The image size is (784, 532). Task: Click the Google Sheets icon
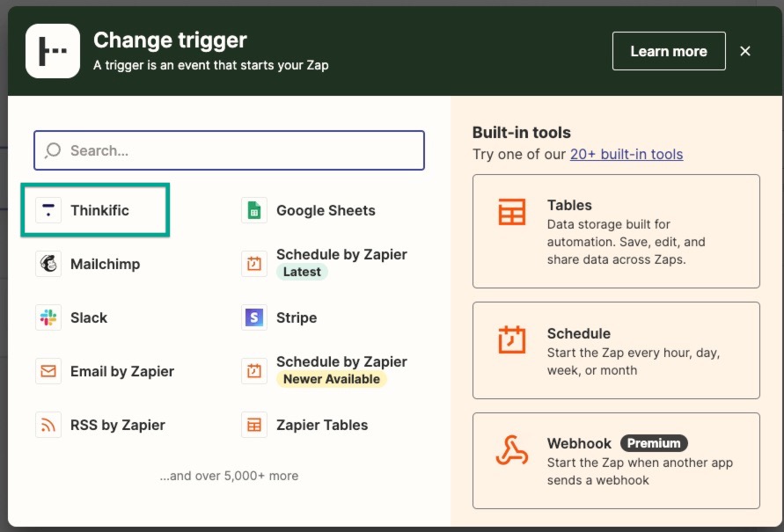coord(254,210)
